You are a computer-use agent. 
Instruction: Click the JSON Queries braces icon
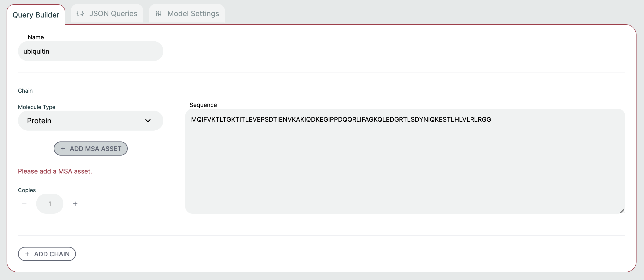pos(80,14)
